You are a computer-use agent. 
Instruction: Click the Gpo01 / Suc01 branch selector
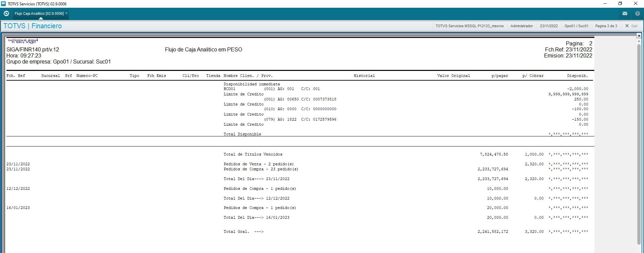(x=576, y=26)
